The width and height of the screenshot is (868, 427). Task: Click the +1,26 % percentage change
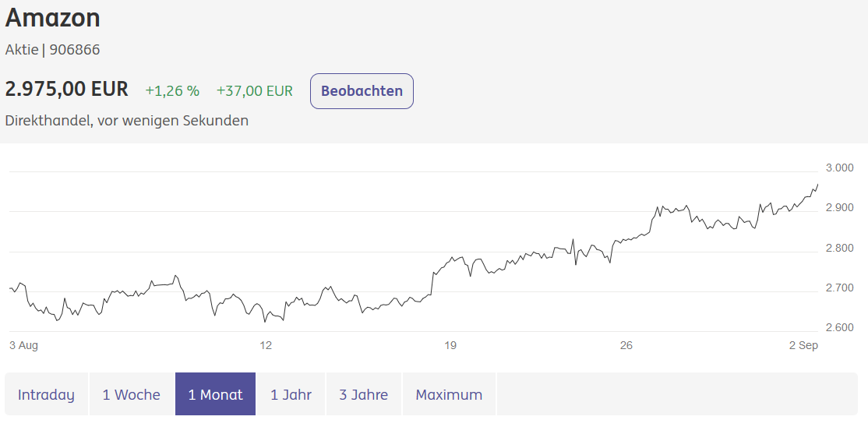172,91
